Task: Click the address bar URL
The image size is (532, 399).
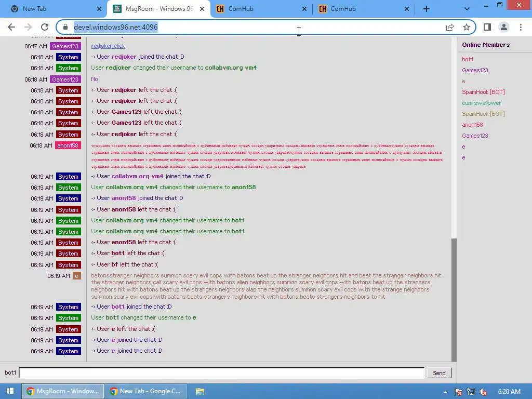Action: 116,27
